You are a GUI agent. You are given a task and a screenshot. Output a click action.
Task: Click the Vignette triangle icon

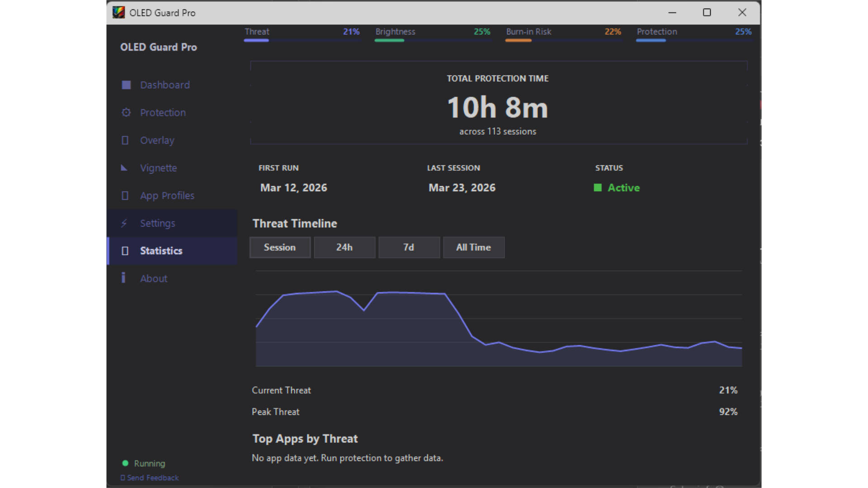click(x=124, y=168)
